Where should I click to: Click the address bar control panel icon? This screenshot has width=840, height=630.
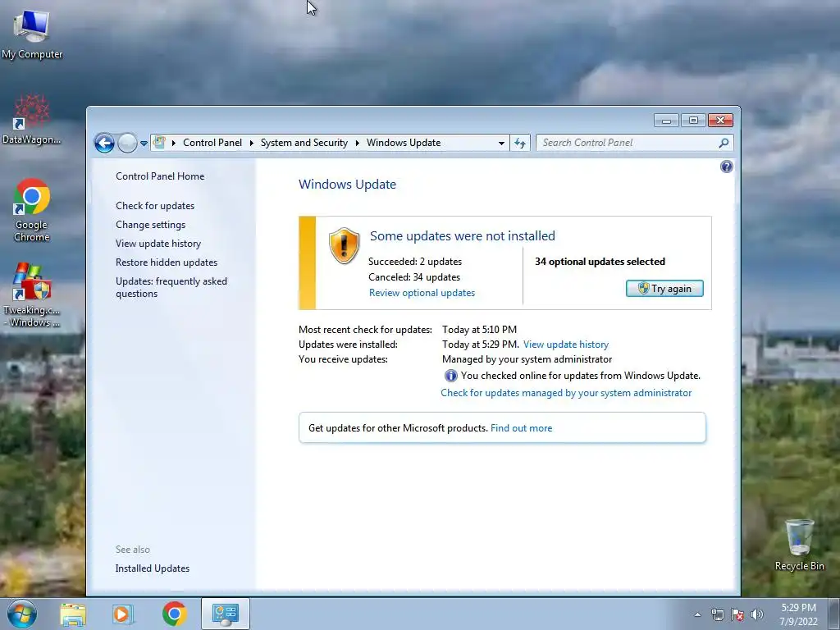[x=159, y=143]
